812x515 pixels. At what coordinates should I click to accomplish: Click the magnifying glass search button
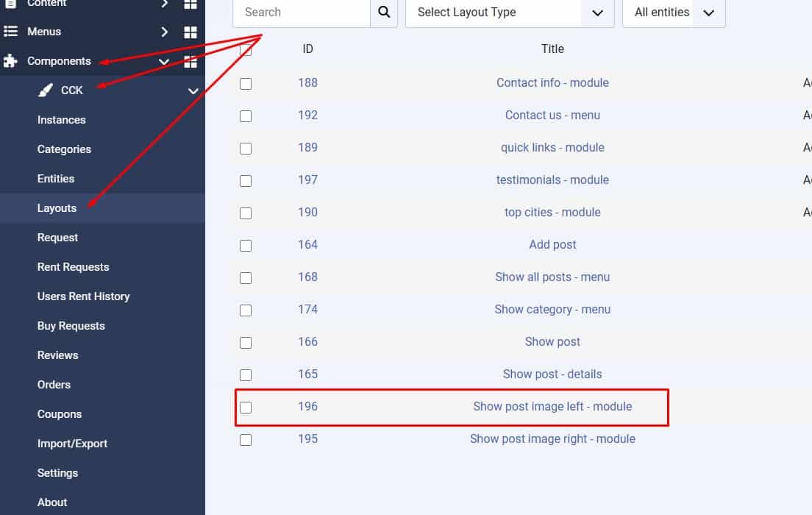[x=384, y=13]
